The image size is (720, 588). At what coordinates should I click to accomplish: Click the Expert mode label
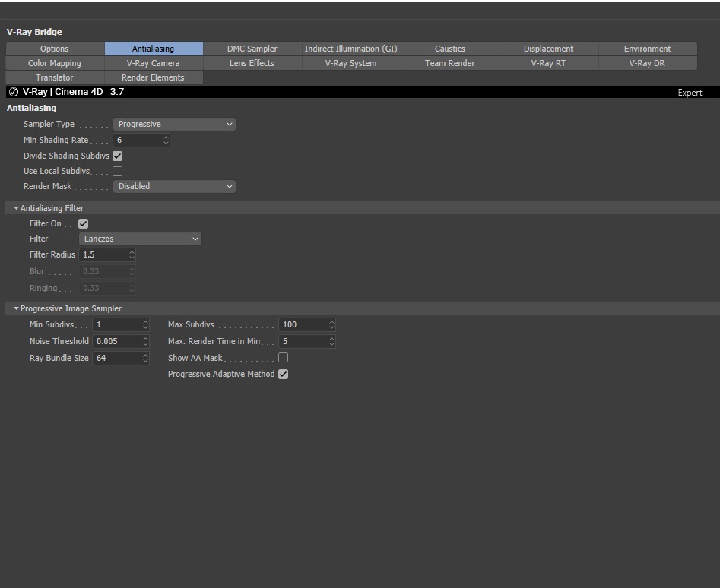[690, 93]
